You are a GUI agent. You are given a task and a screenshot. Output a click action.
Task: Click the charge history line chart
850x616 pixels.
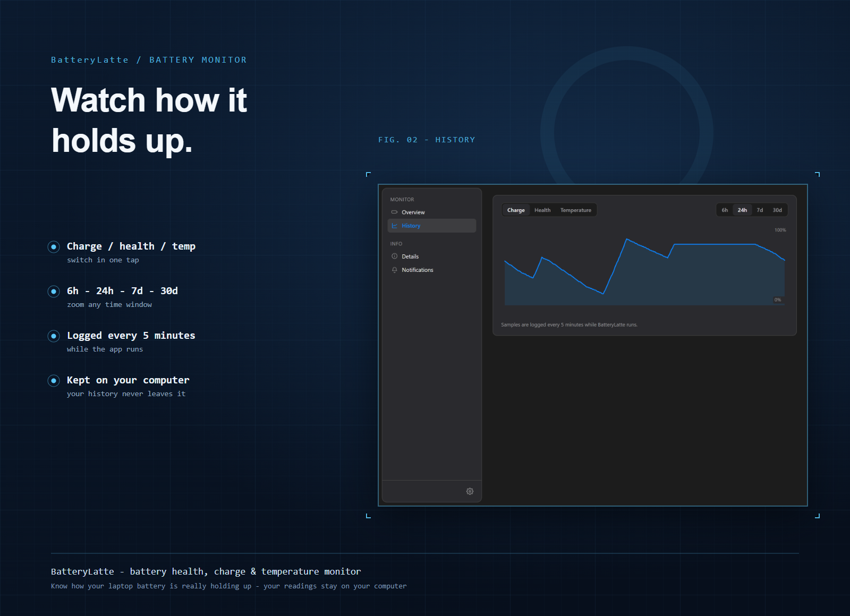pos(644,271)
